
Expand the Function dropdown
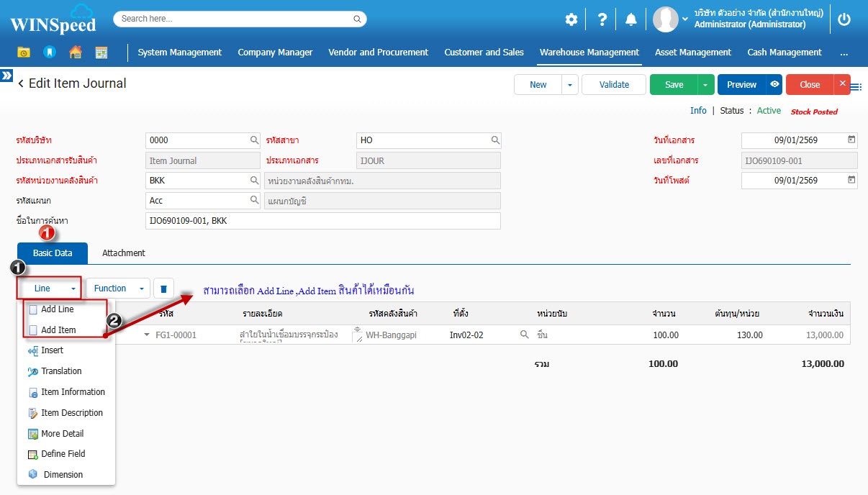pyautogui.click(x=118, y=289)
